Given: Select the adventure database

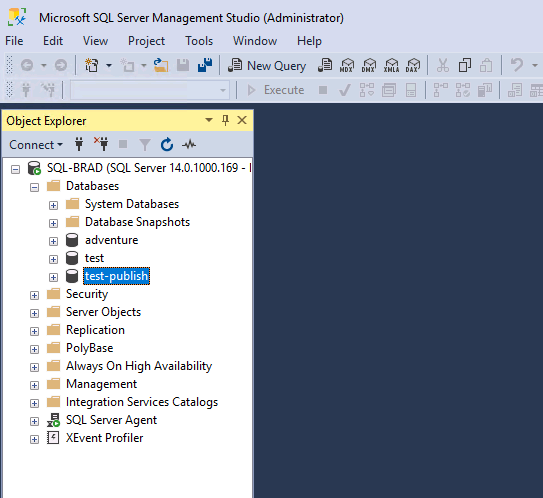Looking at the screenshot, I should [112, 240].
